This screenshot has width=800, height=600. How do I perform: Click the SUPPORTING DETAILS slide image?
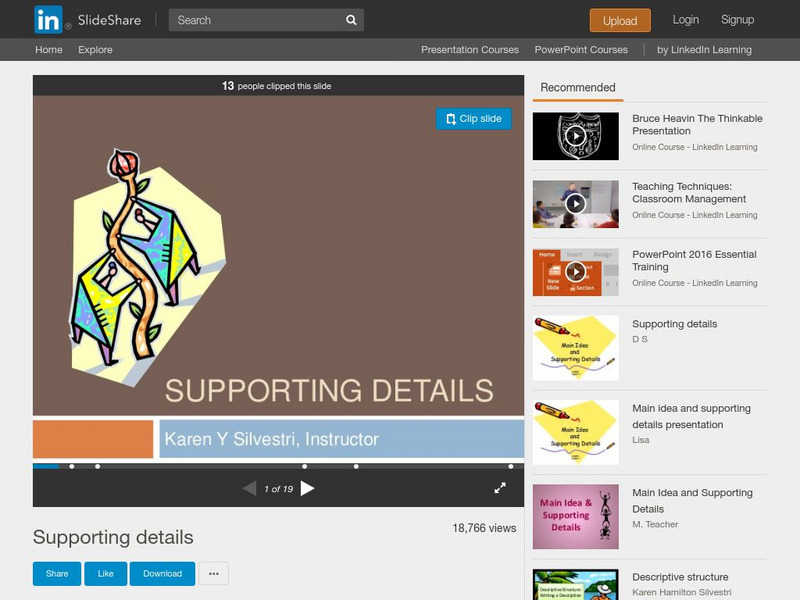278,278
